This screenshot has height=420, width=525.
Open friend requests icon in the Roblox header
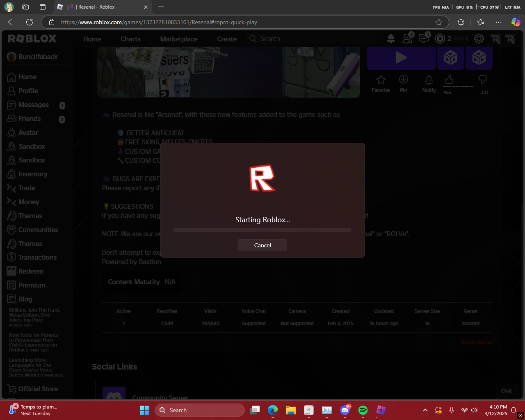coord(408,38)
